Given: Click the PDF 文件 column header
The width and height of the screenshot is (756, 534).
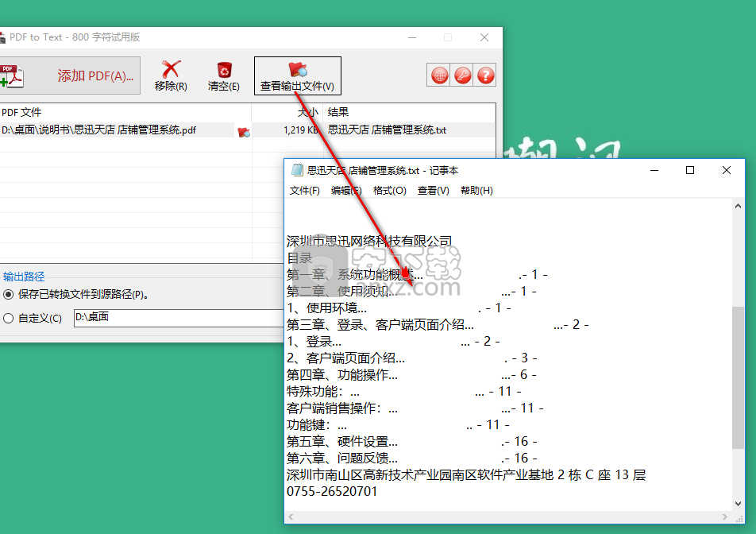Looking at the screenshot, I should pyautogui.click(x=125, y=112).
